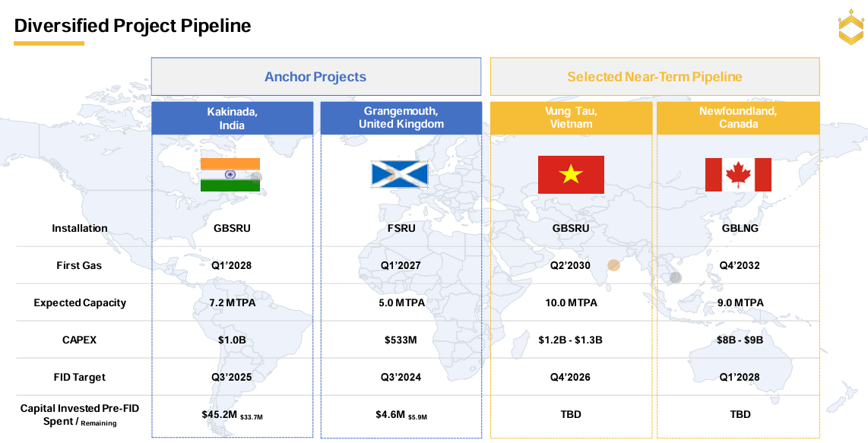Select the $8B - $9B CAPEX value

(740, 340)
